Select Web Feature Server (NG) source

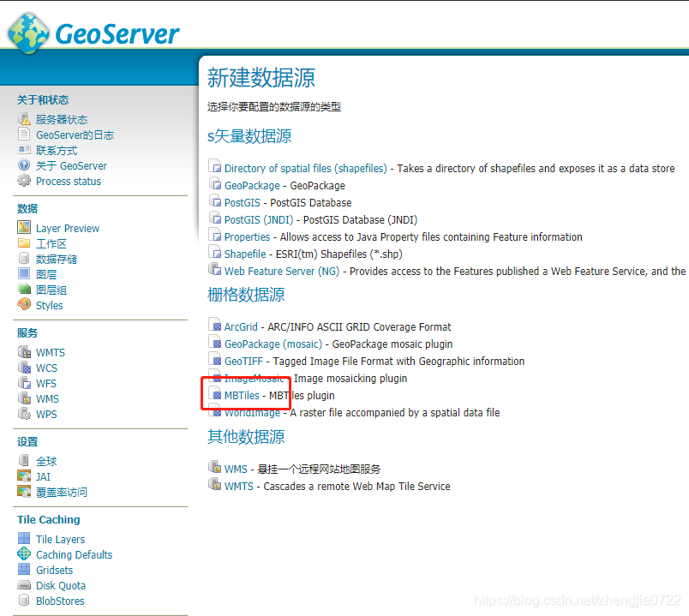click(282, 271)
